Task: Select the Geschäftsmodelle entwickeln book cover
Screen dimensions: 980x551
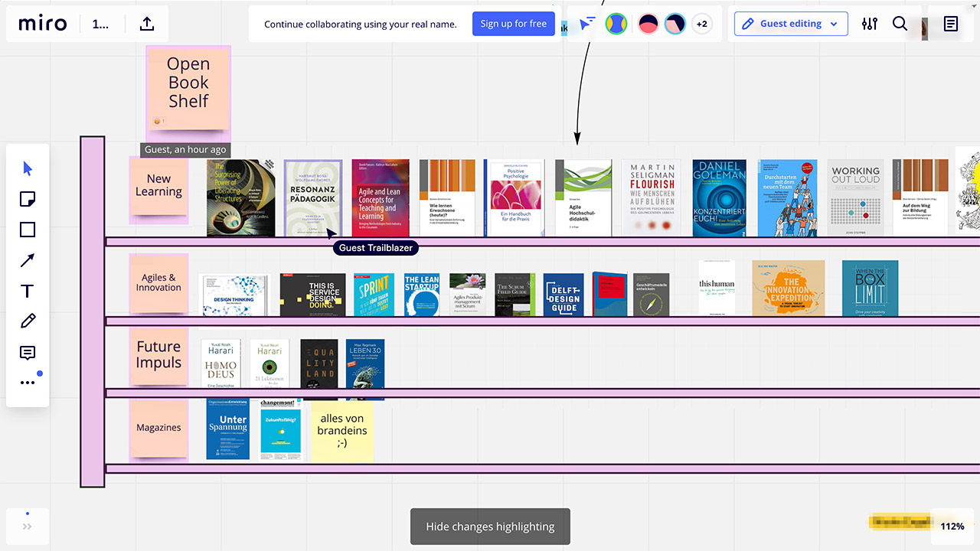Action: point(651,295)
